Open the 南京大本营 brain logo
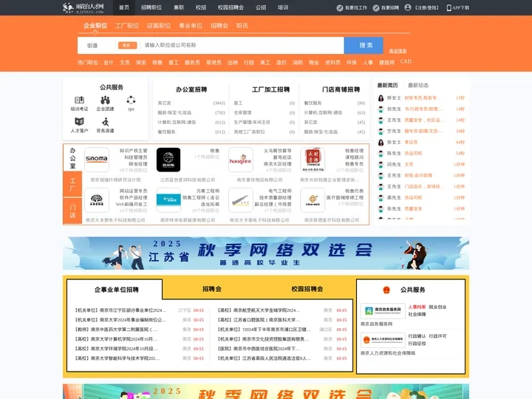The image size is (532, 399). coord(97,200)
